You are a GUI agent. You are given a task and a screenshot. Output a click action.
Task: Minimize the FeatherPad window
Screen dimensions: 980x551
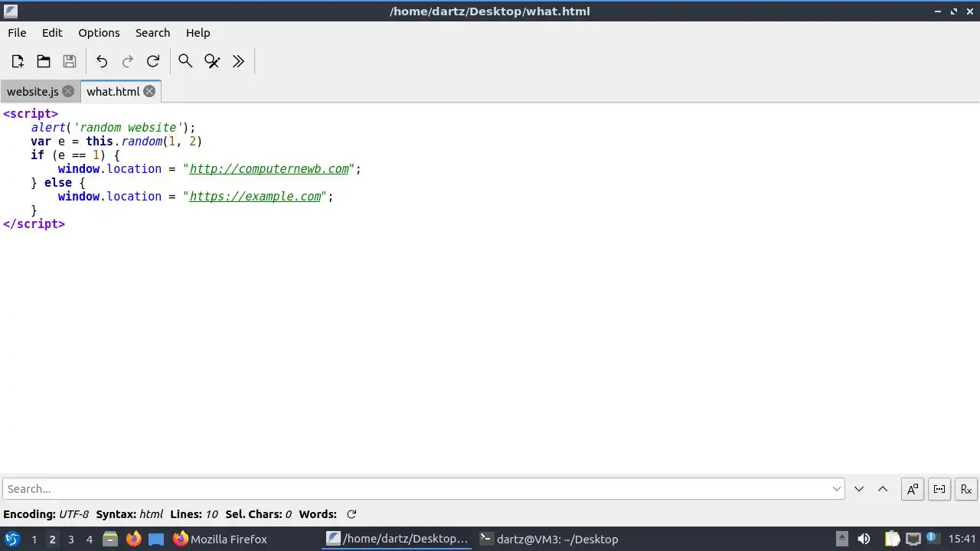[x=938, y=11]
